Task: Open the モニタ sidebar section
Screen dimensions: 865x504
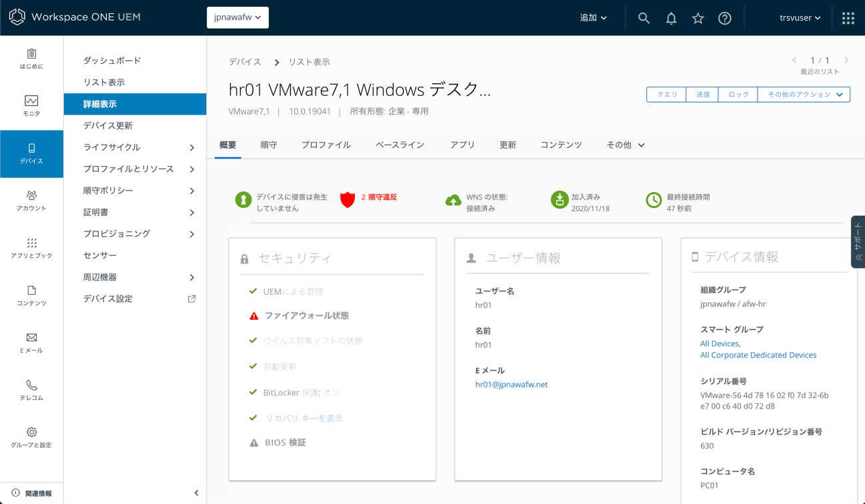Action: [31, 106]
